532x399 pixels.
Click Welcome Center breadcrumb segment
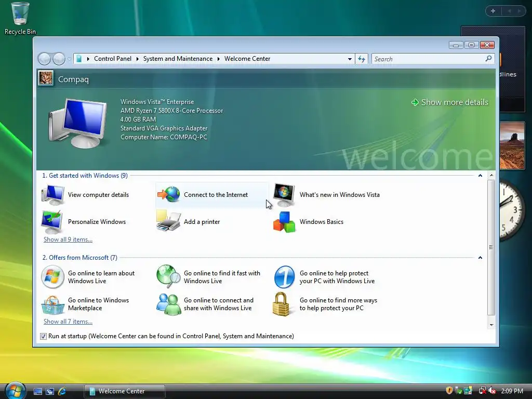247,59
